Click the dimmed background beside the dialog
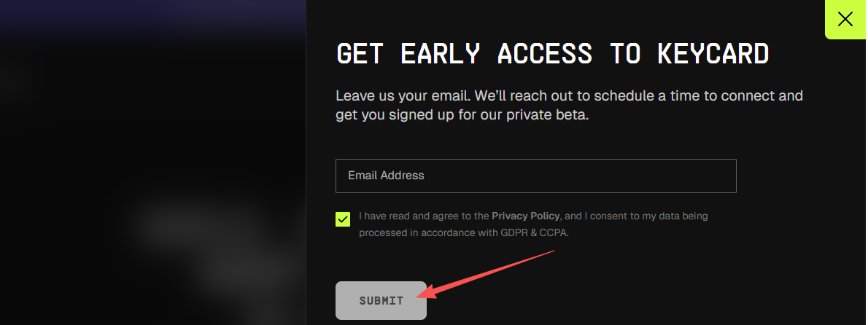 tap(146, 160)
